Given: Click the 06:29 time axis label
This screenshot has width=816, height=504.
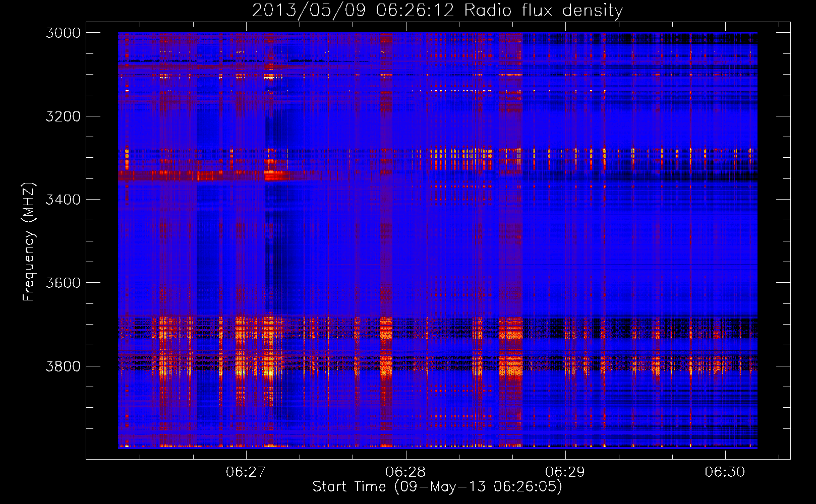Looking at the screenshot, I should tap(565, 472).
